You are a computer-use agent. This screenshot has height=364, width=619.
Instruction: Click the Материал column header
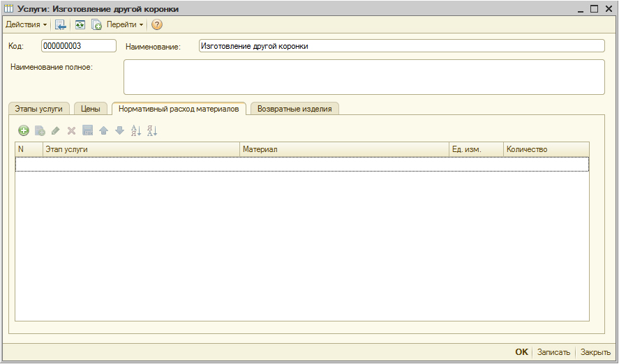(x=344, y=149)
